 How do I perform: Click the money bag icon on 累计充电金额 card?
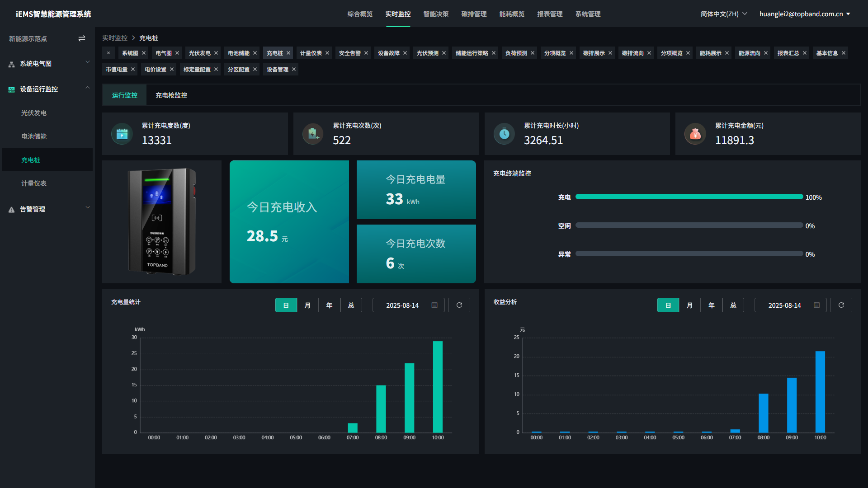click(695, 134)
